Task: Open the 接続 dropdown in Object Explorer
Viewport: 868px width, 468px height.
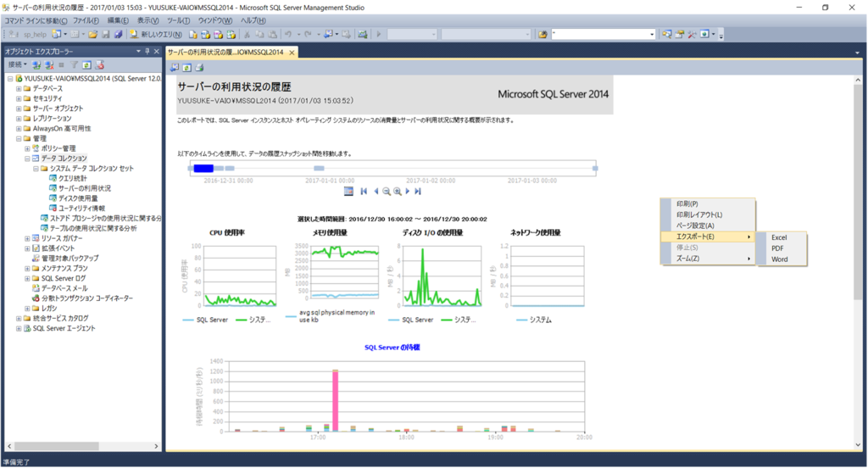Action: 18,64
